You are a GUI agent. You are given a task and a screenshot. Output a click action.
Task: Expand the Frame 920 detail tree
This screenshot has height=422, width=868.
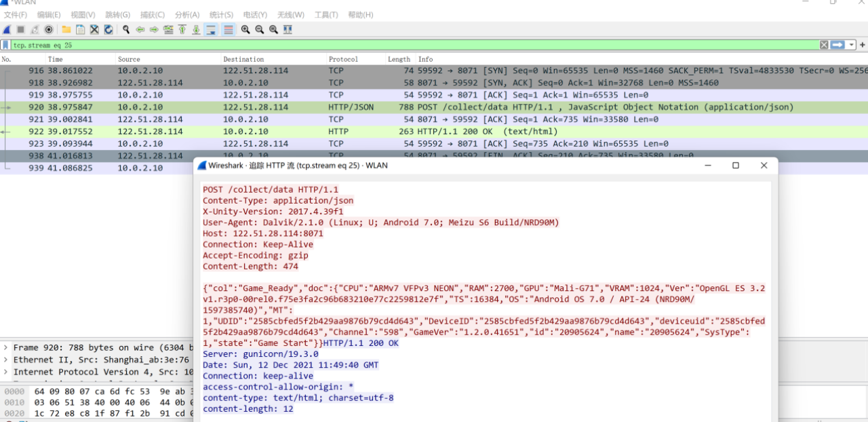[6, 348]
